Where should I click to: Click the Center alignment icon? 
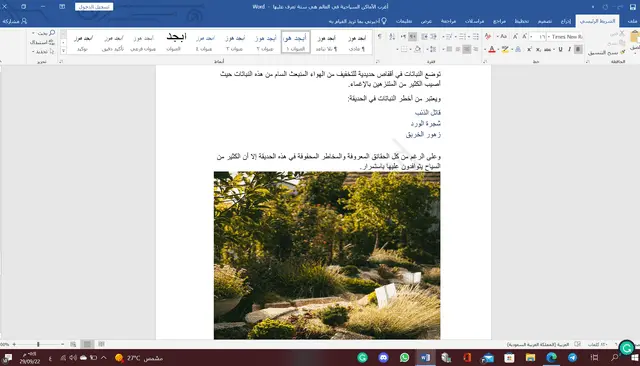click(x=467, y=49)
